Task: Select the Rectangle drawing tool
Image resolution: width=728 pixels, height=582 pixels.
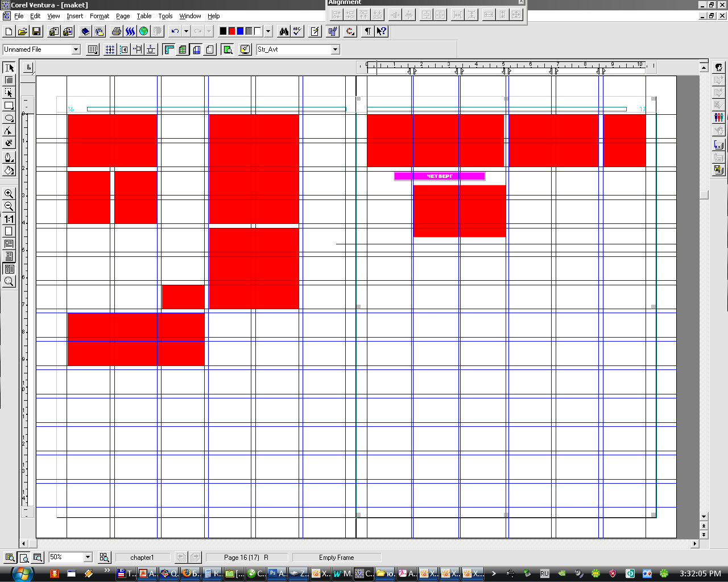Action: coord(9,105)
